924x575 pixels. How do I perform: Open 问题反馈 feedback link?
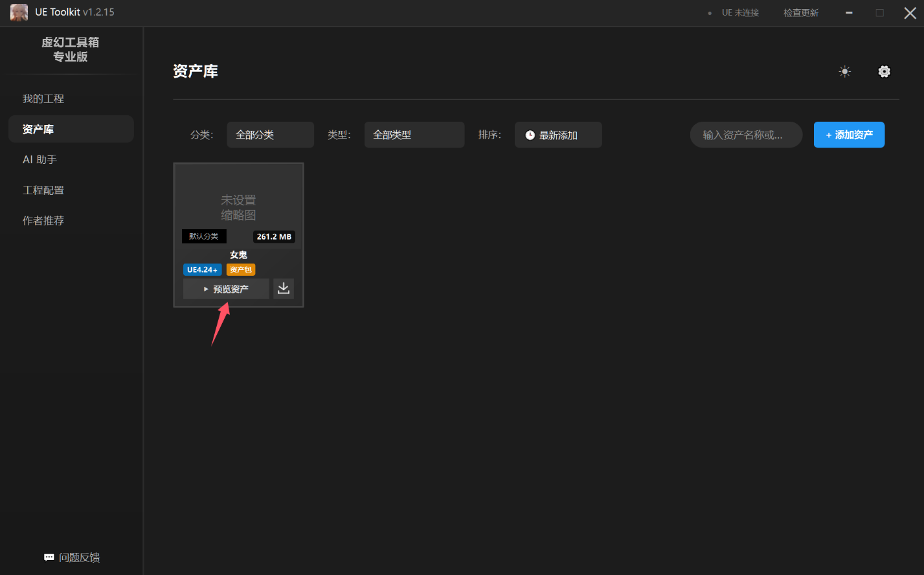point(72,558)
